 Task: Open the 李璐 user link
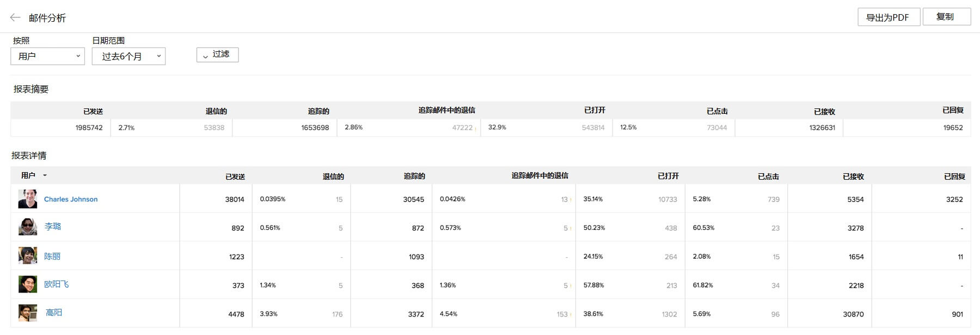(53, 227)
